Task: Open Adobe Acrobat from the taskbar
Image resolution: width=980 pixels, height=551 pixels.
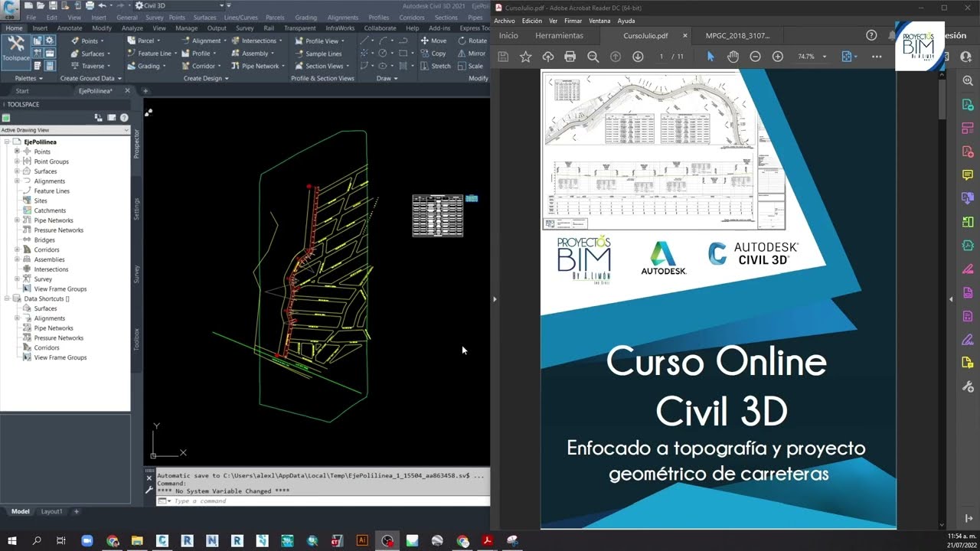Action: (x=487, y=540)
